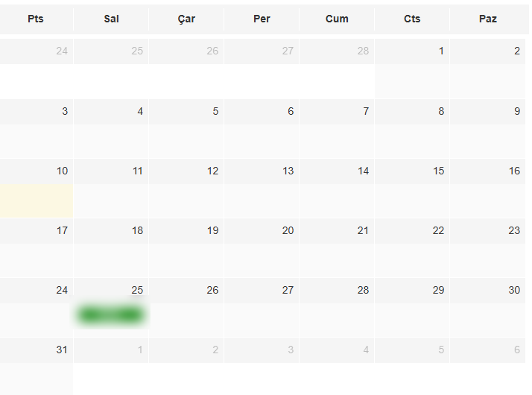Select the highlighted day 10 cell

point(37,200)
